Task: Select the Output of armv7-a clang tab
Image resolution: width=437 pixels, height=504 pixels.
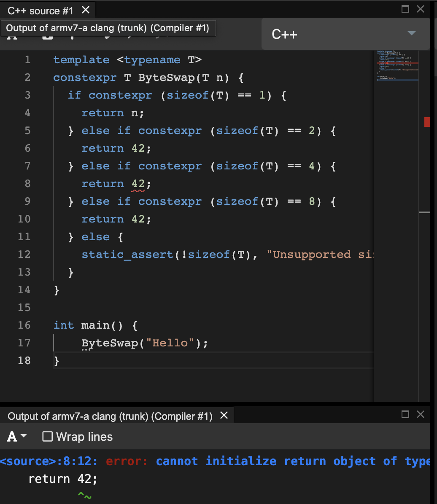Action: [x=110, y=416]
